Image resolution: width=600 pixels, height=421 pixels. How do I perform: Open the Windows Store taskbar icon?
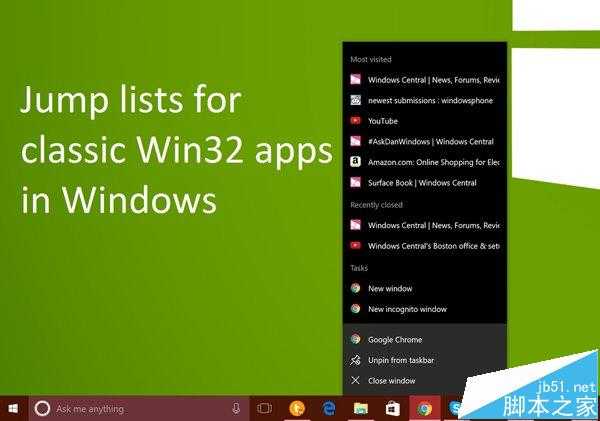pyautogui.click(x=393, y=409)
